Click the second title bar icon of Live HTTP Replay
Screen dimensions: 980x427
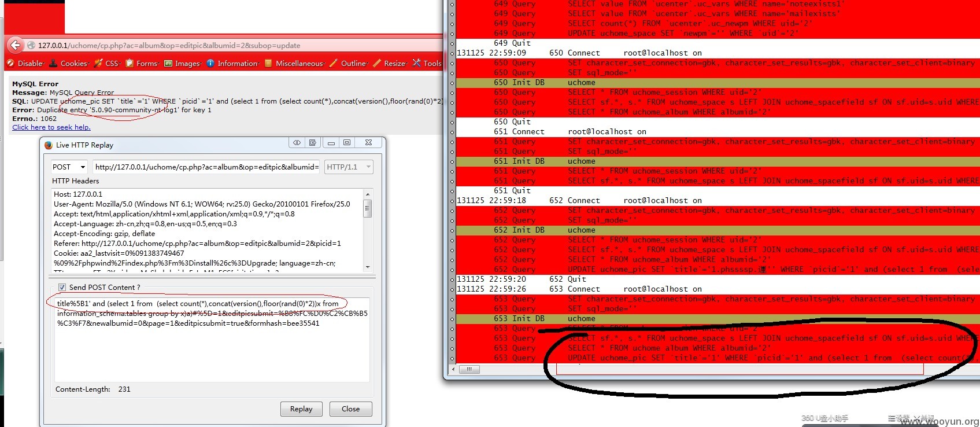click(x=312, y=142)
